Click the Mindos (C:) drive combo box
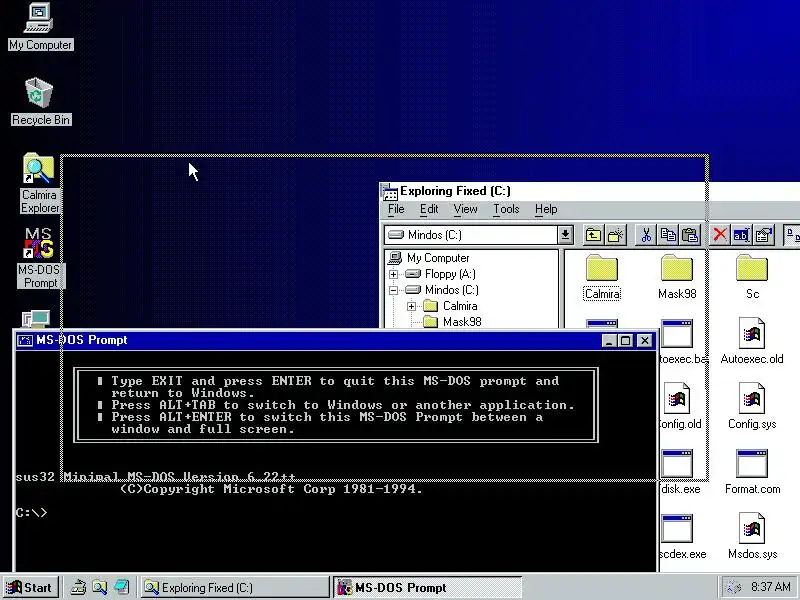Screen dimensions: 800x600 click(479, 235)
